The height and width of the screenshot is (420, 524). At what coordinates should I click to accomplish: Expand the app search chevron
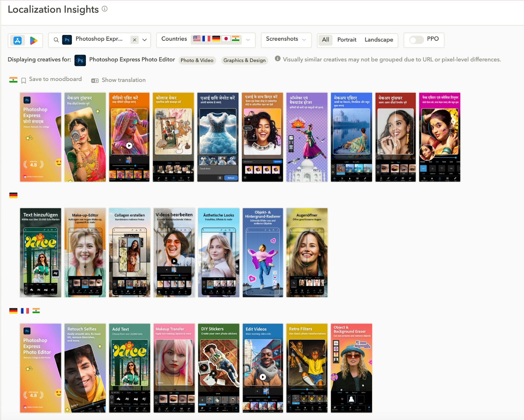144,39
